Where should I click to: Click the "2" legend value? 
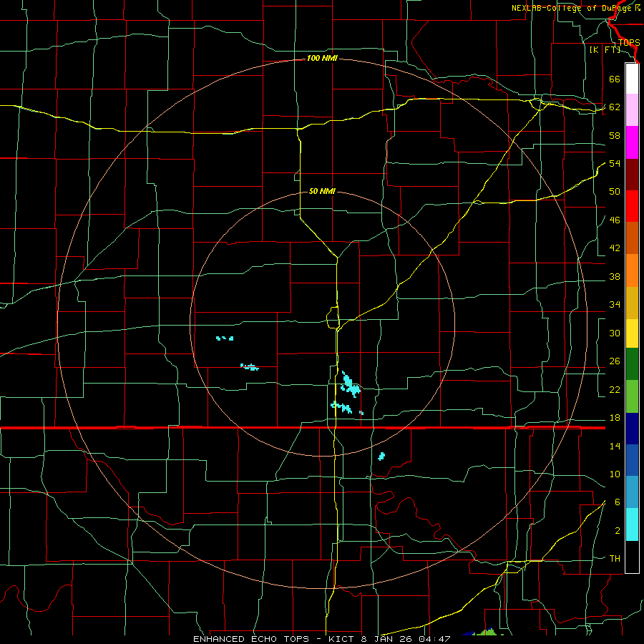[x=617, y=531]
